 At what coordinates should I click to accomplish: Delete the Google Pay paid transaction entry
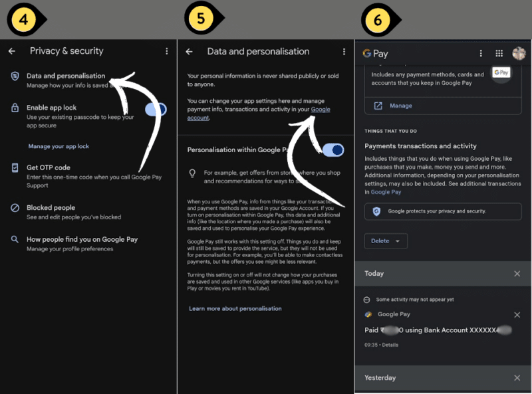coord(517,315)
